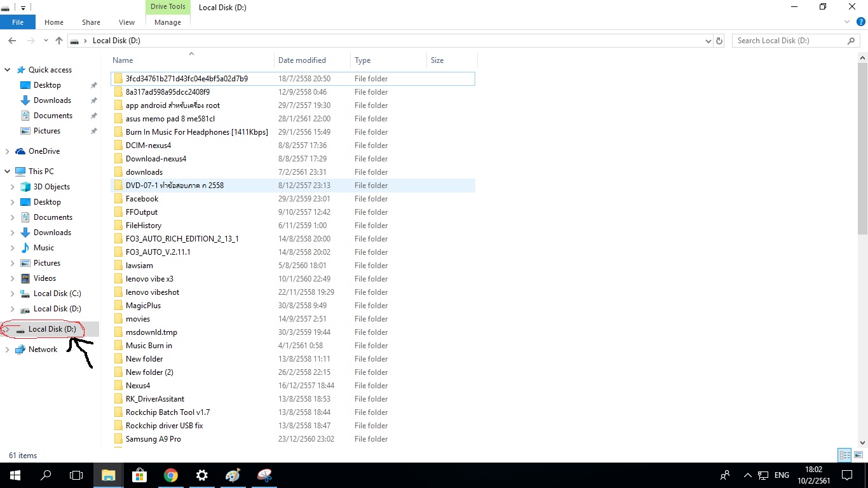This screenshot has height=488, width=868.
Task: Expand the ribbon with chevron
Action: [x=847, y=22]
